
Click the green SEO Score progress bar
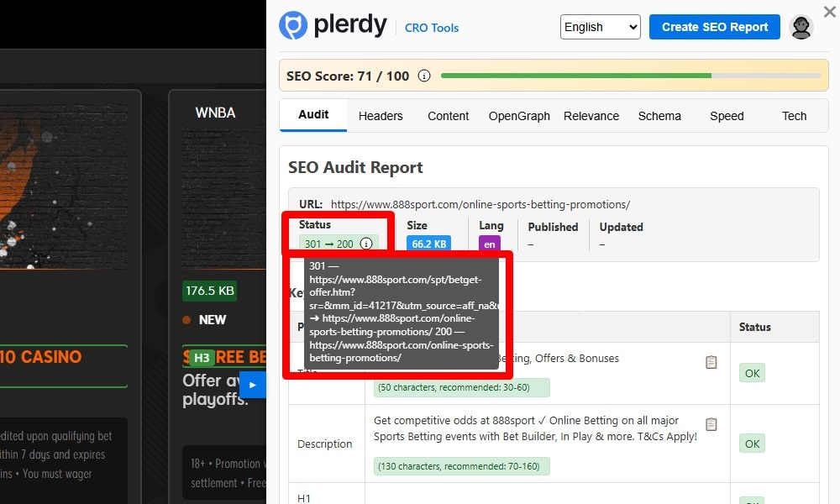580,75
